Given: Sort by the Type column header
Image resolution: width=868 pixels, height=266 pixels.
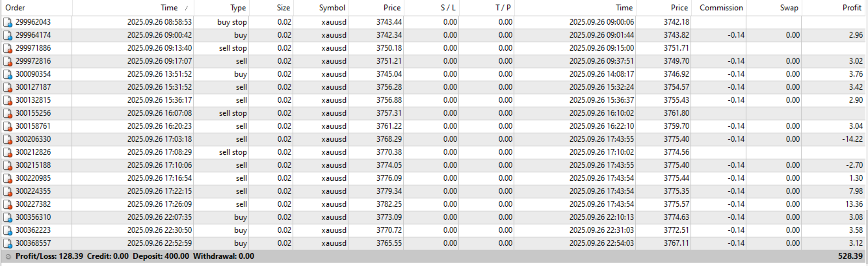Looking at the screenshot, I should (238, 8).
